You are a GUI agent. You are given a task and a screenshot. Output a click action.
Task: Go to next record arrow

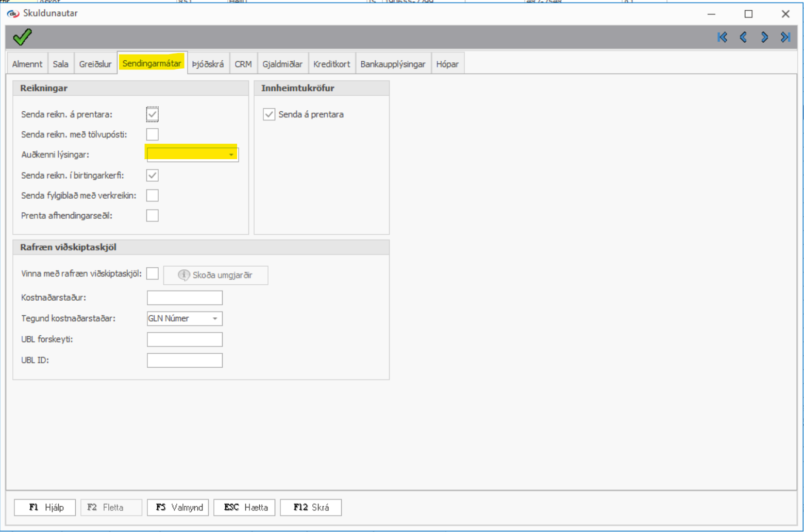point(764,37)
